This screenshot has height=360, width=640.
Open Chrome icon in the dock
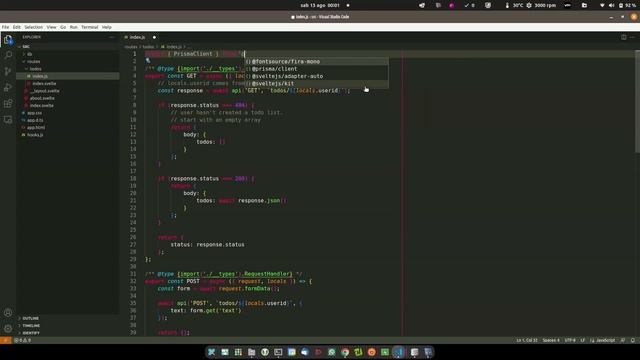pyautogui.click(x=345, y=352)
